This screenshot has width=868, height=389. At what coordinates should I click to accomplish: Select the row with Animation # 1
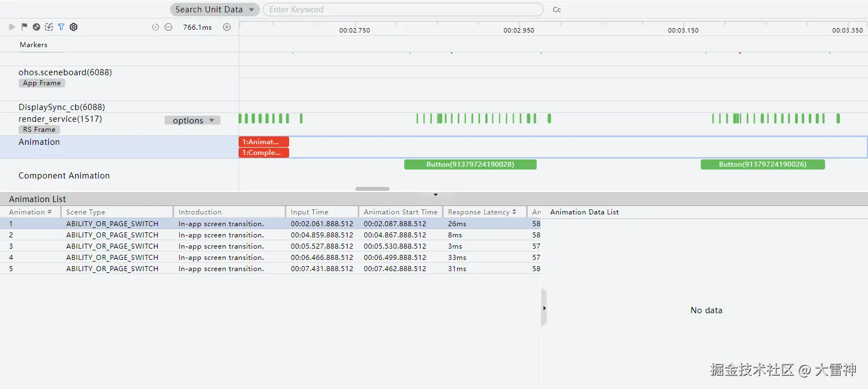coord(270,223)
